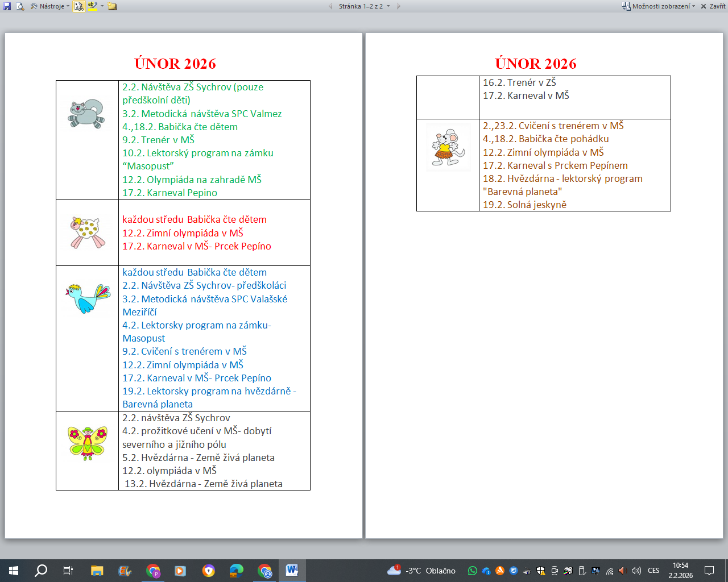The height and width of the screenshot is (582, 728).
Task: Apply the yellow text highlight pen
Action: click(92, 6)
